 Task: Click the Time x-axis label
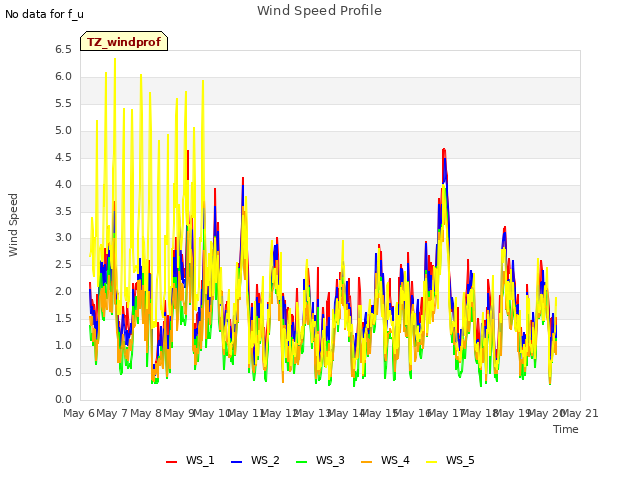(566, 429)
